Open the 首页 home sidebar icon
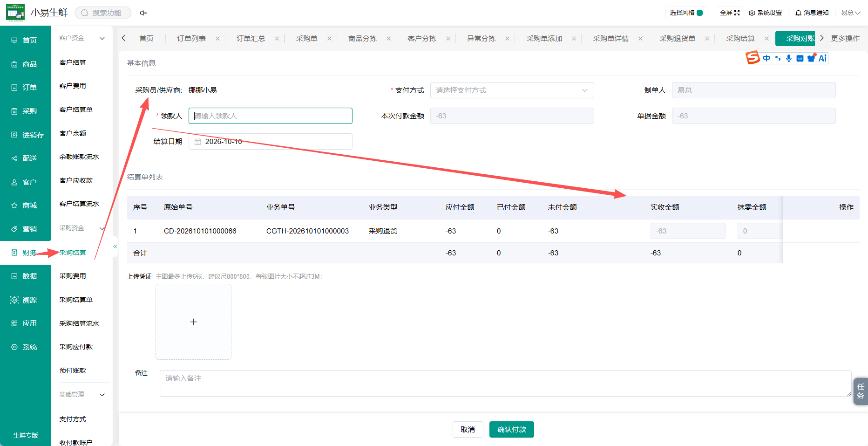Image resolution: width=868 pixels, height=446 pixels. (x=14, y=41)
